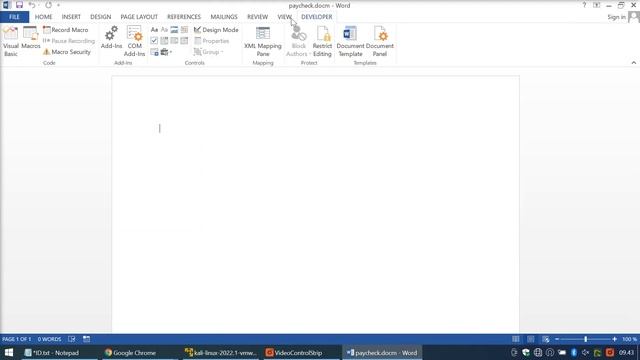This screenshot has height=360, width=640.
Task: Click the zoom in plus button
Action: (x=614, y=339)
